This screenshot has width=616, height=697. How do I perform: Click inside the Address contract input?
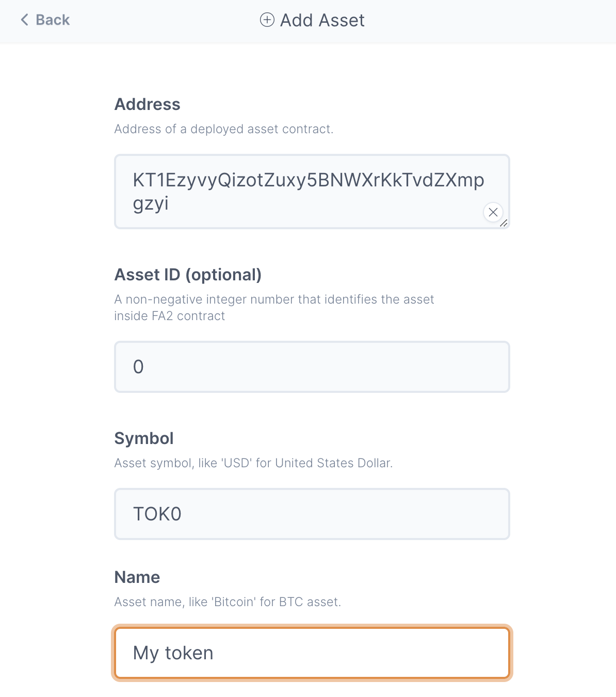pyautogui.click(x=312, y=191)
